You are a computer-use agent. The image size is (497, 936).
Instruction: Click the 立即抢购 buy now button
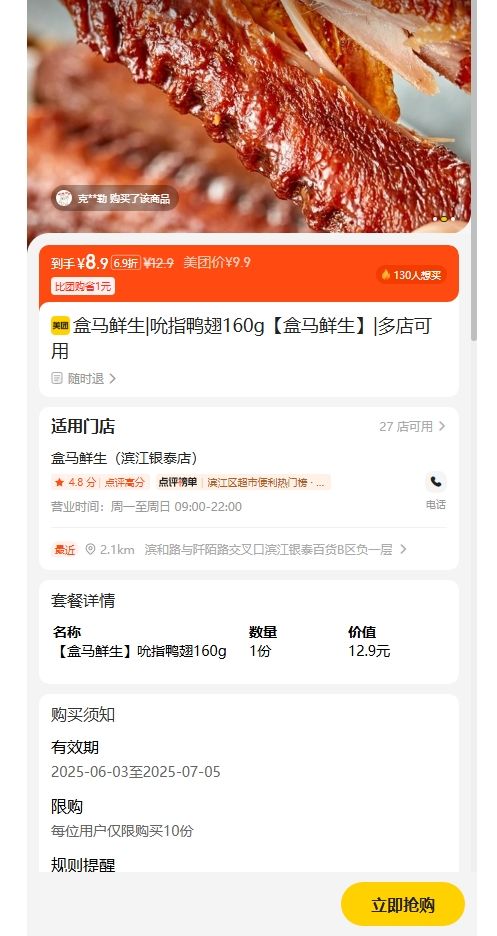pos(403,904)
